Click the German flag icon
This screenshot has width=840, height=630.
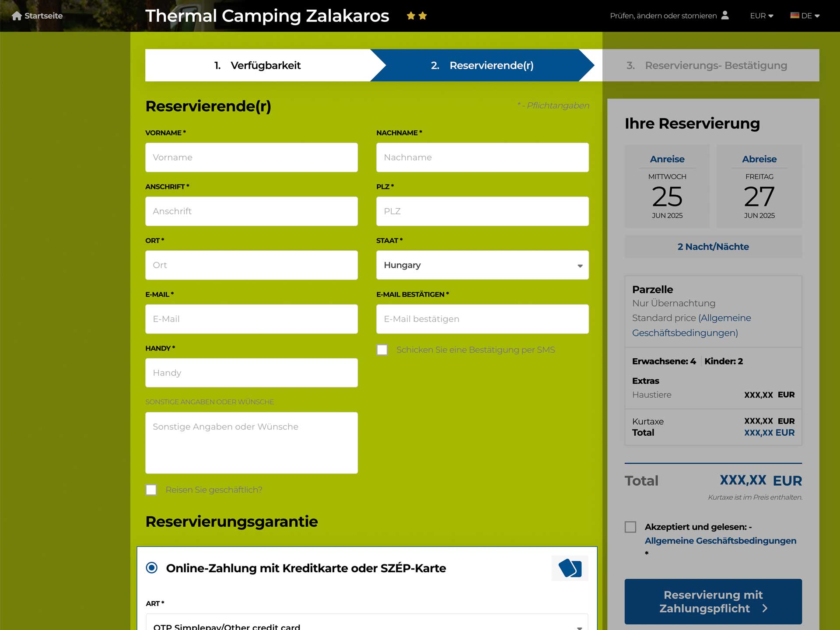click(x=794, y=15)
